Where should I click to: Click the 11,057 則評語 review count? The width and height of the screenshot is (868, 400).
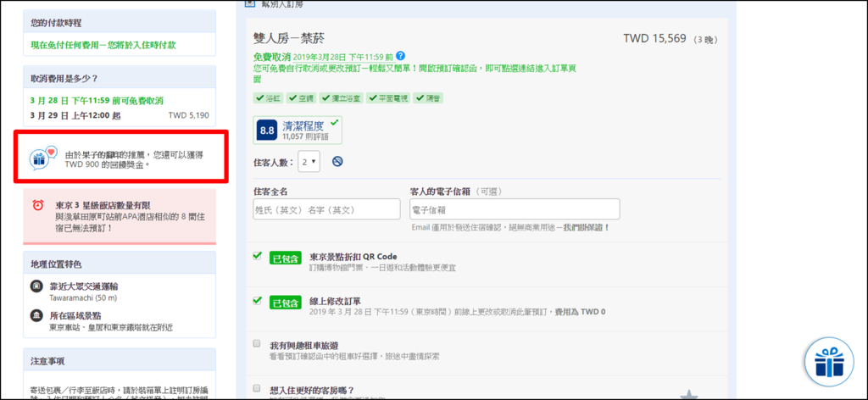click(305, 136)
